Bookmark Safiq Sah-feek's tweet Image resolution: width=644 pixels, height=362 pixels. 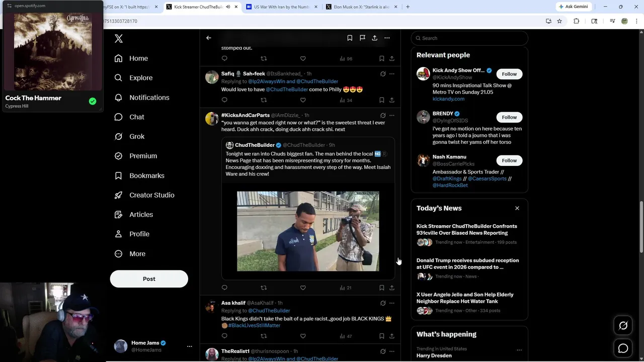click(x=382, y=100)
